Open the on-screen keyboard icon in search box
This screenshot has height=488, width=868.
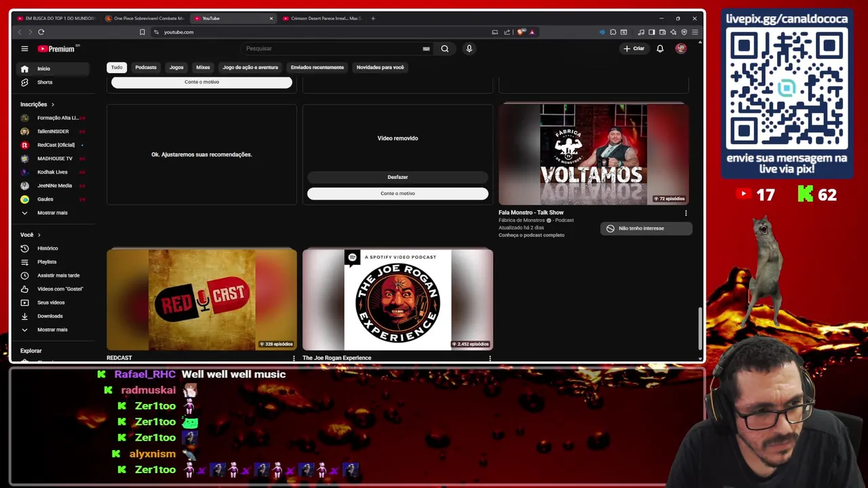(426, 49)
